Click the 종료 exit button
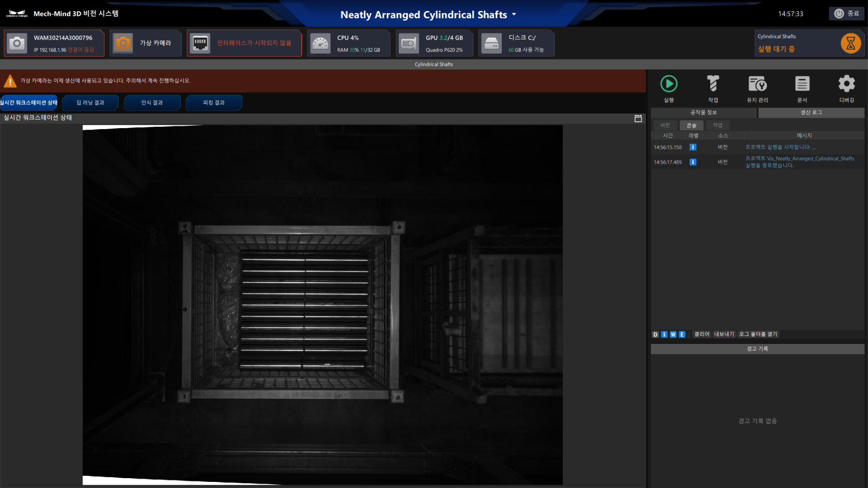 (x=846, y=14)
